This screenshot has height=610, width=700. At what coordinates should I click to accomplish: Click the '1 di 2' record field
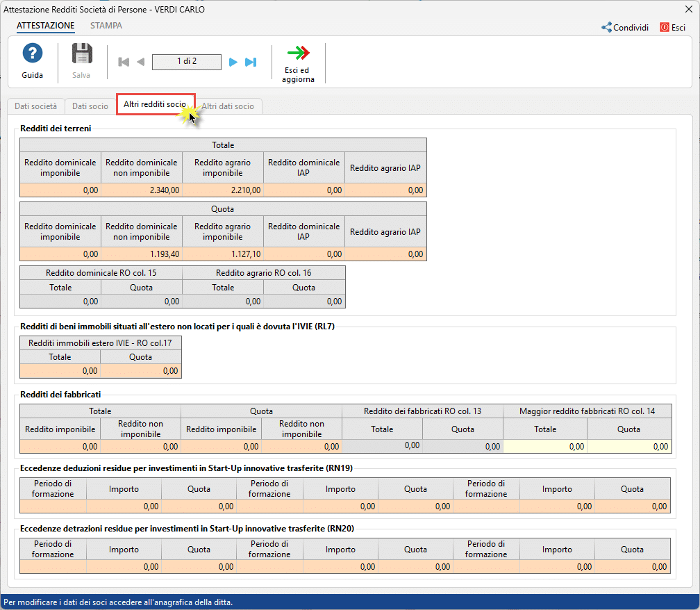point(186,62)
